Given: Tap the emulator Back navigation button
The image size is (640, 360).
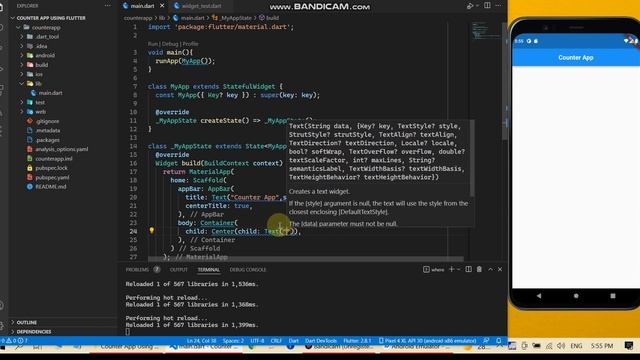Looking at the screenshot, I should point(539,296).
